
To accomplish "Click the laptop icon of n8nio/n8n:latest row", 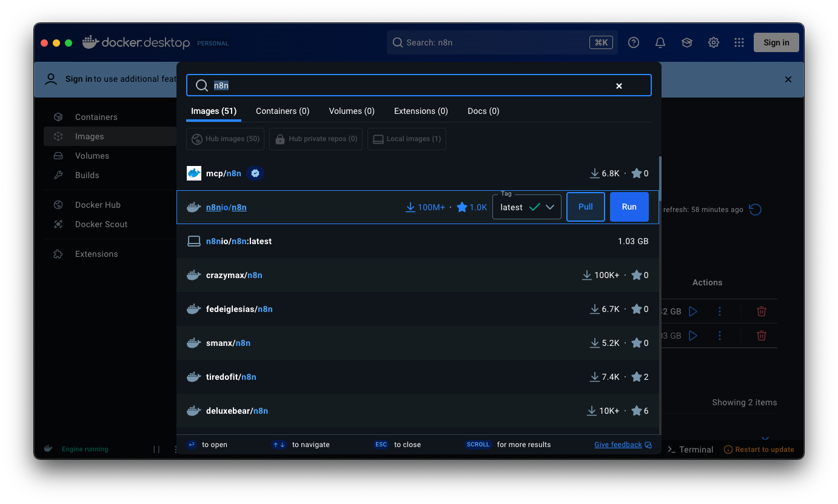I will click(x=194, y=241).
